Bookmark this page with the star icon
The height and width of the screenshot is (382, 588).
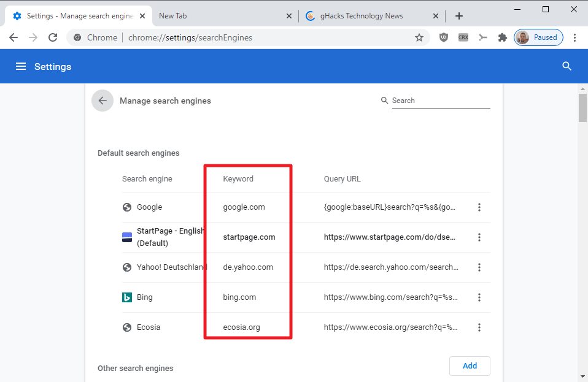click(419, 37)
